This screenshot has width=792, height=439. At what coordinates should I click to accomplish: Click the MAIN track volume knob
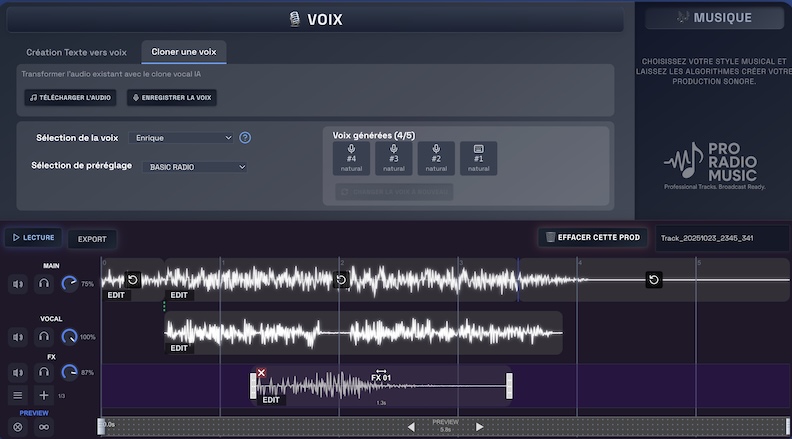click(69, 284)
